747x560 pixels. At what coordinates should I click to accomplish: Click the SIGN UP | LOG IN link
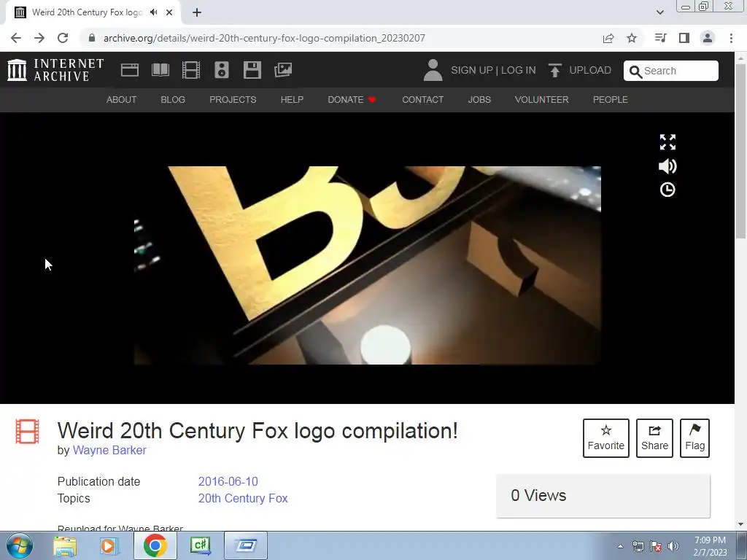pyautogui.click(x=493, y=70)
